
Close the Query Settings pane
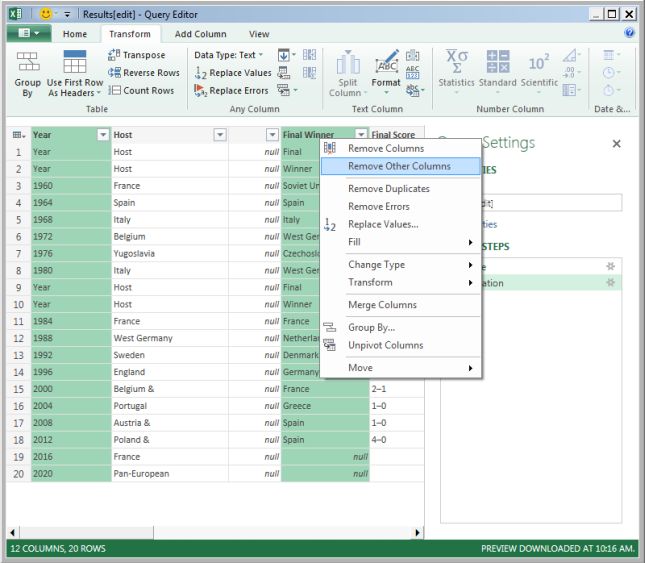pyautogui.click(x=616, y=144)
